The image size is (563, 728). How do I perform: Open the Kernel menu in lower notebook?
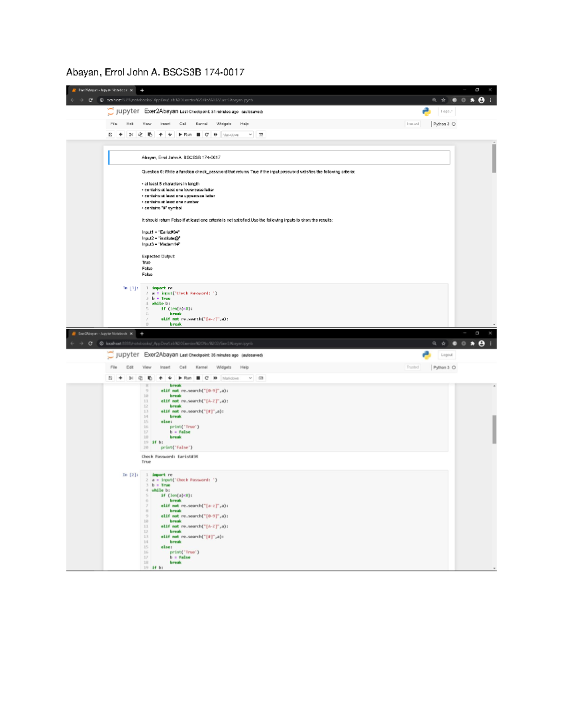point(201,368)
